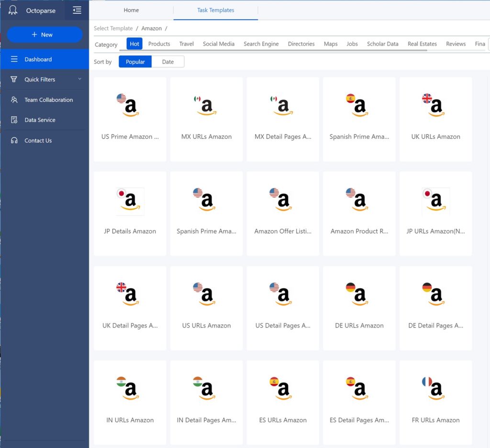The height and width of the screenshot is (448, 490).
Task: Sort templates by Date
Action: 168,62
